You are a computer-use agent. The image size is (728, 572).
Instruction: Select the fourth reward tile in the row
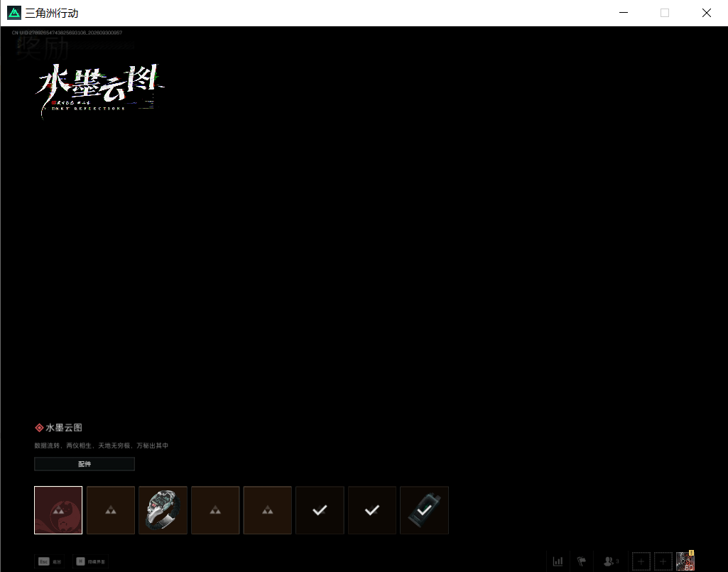215,510
